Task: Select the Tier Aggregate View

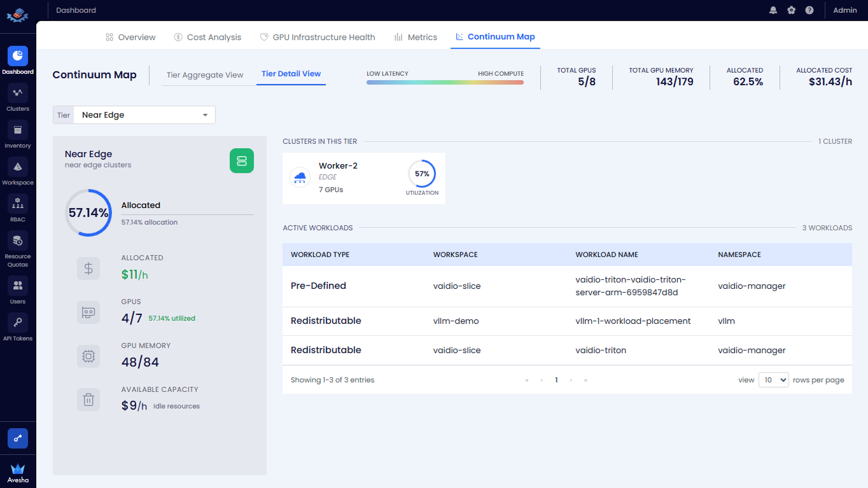Action: click(x=205, y=75)
